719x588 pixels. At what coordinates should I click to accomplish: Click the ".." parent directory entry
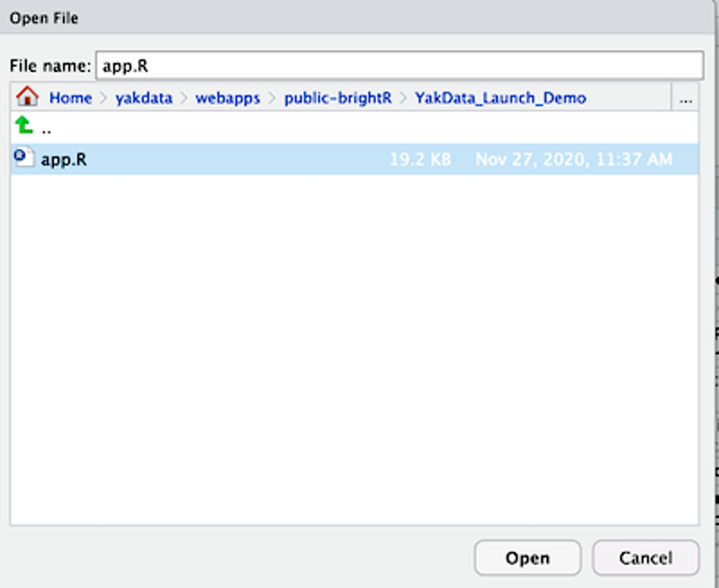point(47,128)
